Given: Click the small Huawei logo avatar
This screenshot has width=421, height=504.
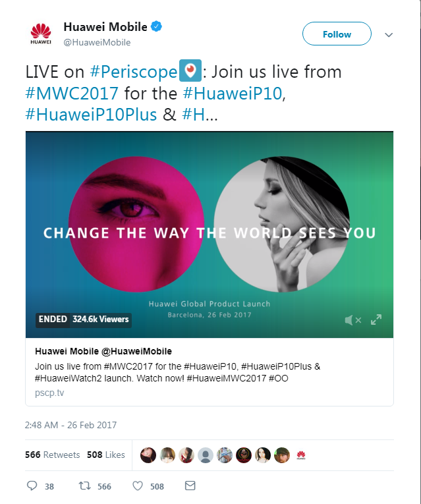Looking at the screenshot, I should click(x=301, y=455).
